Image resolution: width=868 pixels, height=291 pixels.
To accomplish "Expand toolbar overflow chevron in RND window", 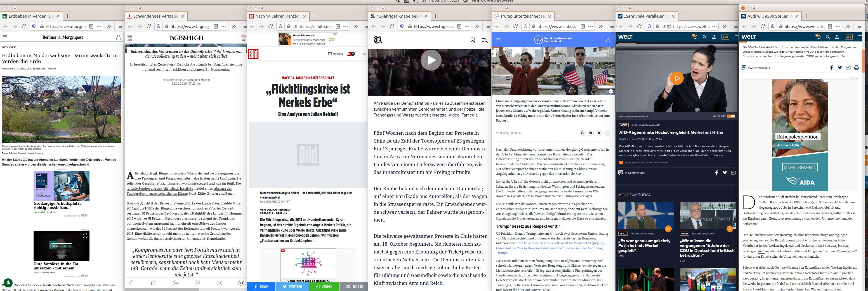I will tap(601, 26).
